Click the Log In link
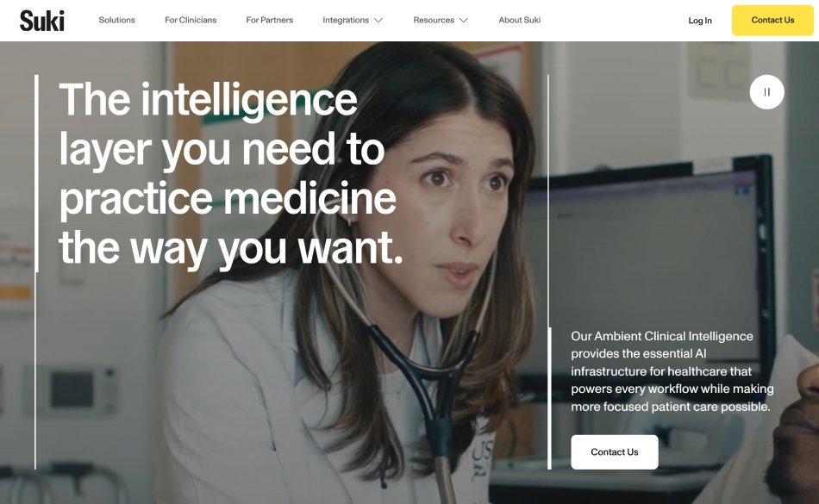 [x=700, y=21]
